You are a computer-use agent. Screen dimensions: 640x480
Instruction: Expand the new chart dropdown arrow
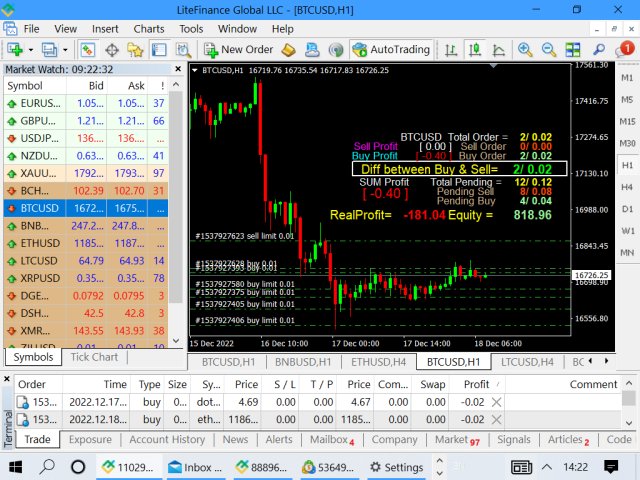pos(31,50)
